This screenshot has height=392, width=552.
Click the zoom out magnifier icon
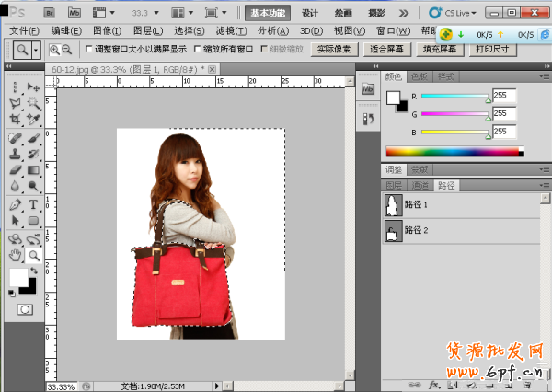[67, 50]
